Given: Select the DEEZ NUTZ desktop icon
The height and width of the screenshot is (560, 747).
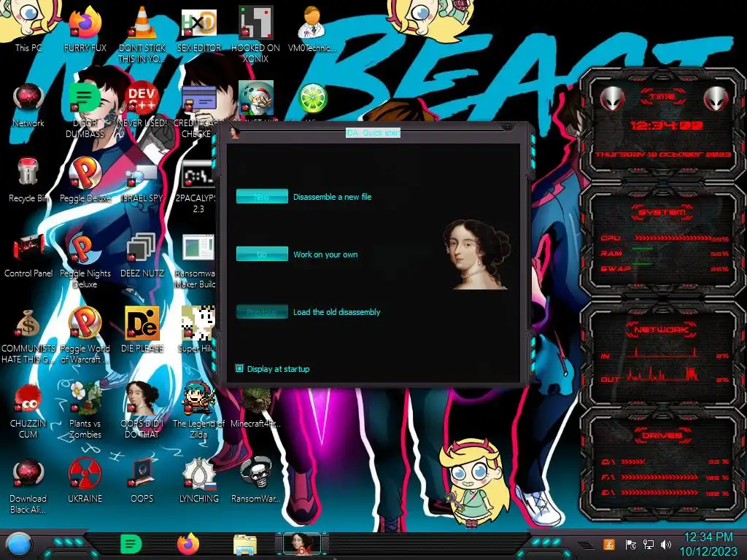Looking at the screenshot, I should click(x=142, y=256).
